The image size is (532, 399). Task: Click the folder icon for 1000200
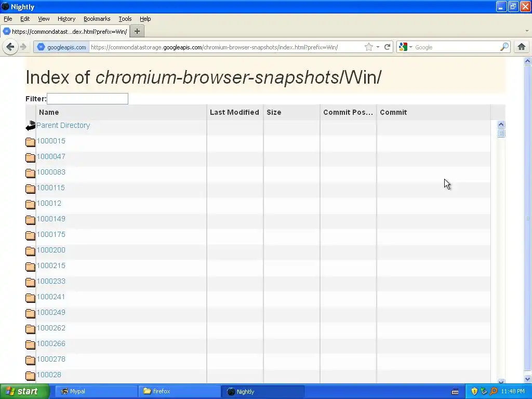pos(30,251)
